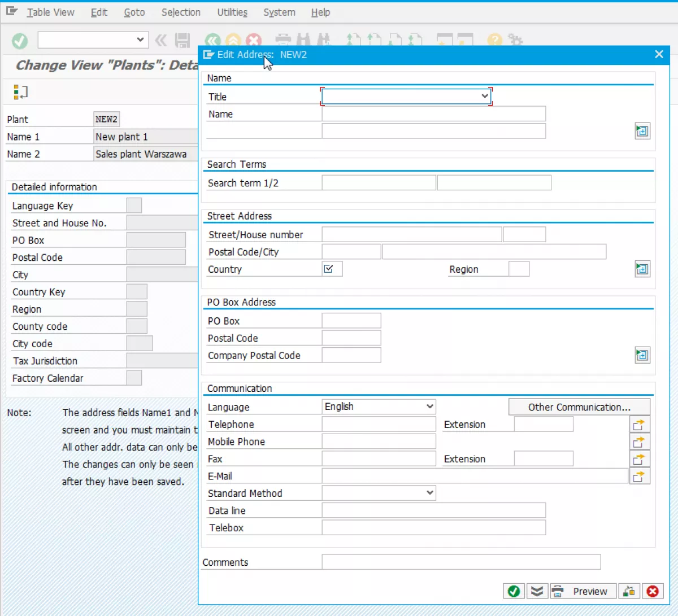Click the green Back icon in main toolbar
Screen dimensions: 678x616
[x=212, y=41]
